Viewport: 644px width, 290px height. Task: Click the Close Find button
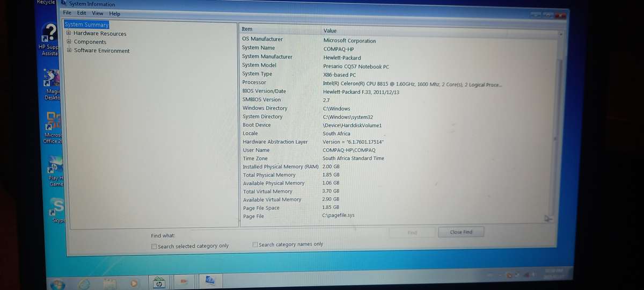[x=462, y=232]
